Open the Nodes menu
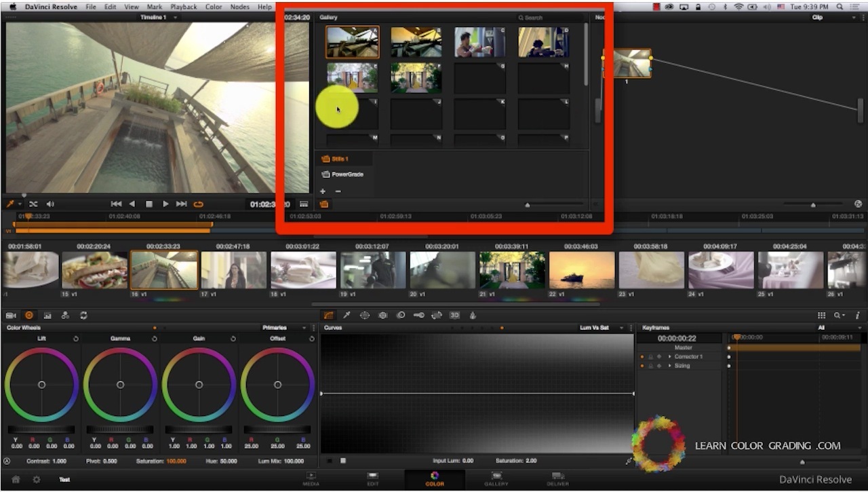 point(240,7)
